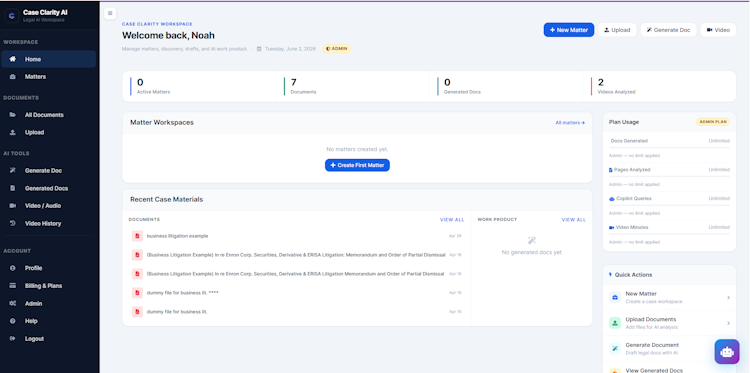Click the PDF icon for 'dummy file for business lit. ****'
The height and width of the screenshot is (373, 750).
pyautogui.click(x=137, y=293)
